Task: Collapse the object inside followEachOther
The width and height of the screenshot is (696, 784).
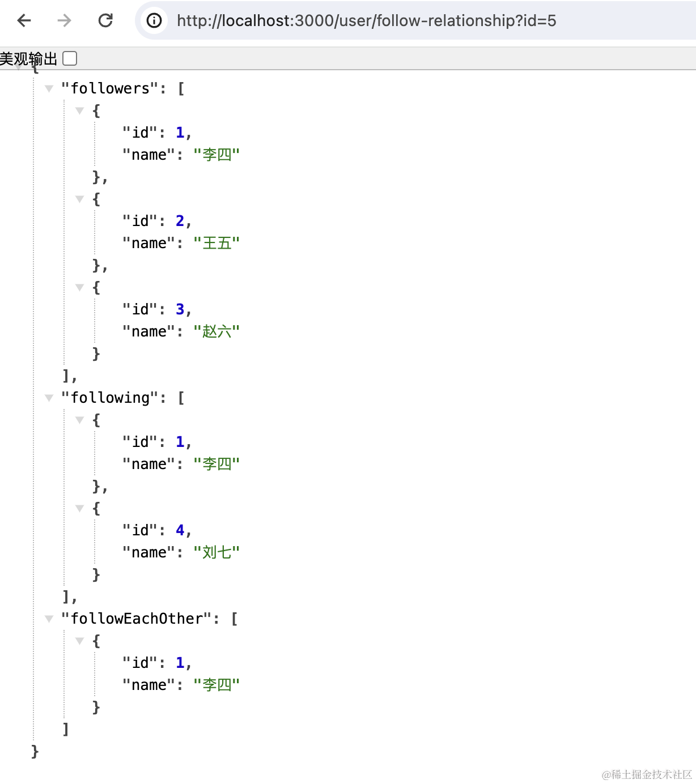Action: [x=80, y=641]
